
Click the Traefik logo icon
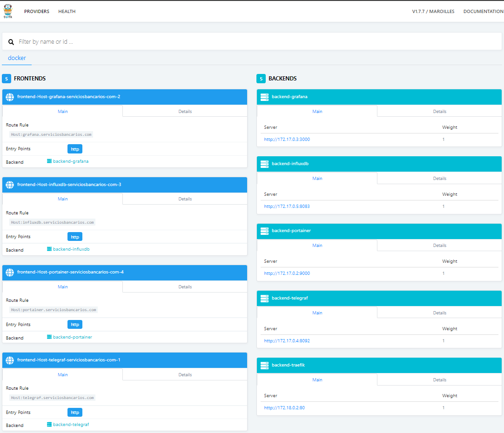(x=8, y=11)
